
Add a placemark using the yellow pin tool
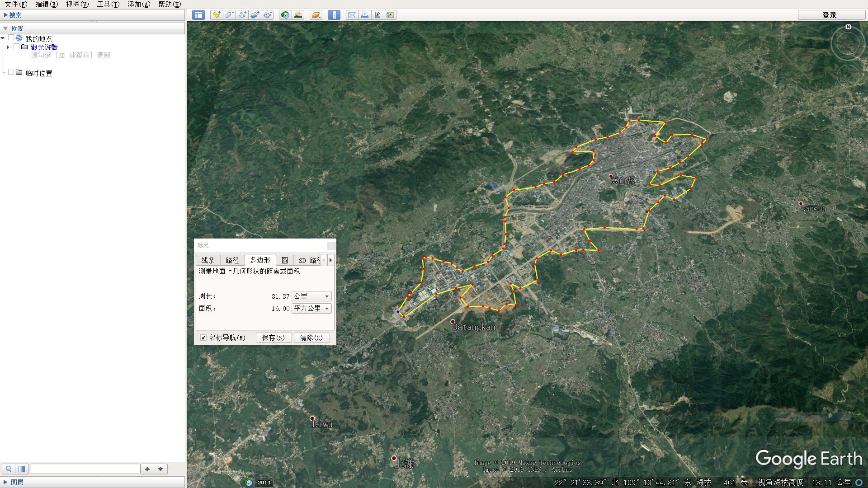pyautogui.click(x=216, y=14)
